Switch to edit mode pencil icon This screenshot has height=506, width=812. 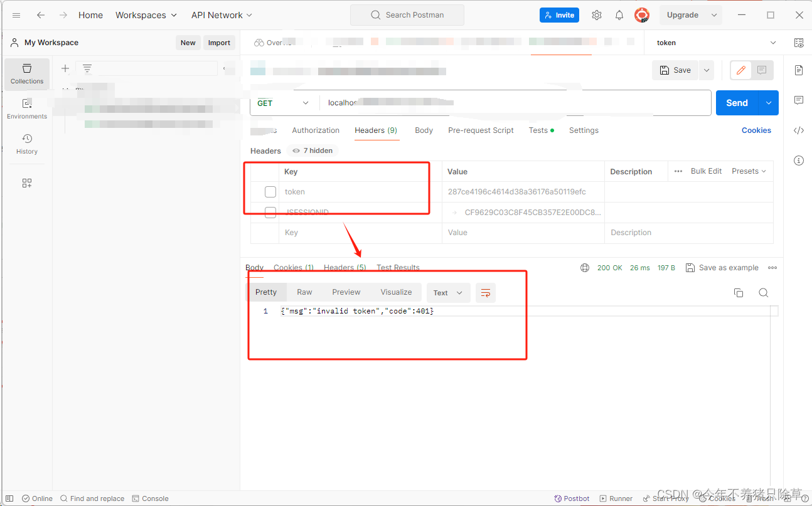(741, 70)
